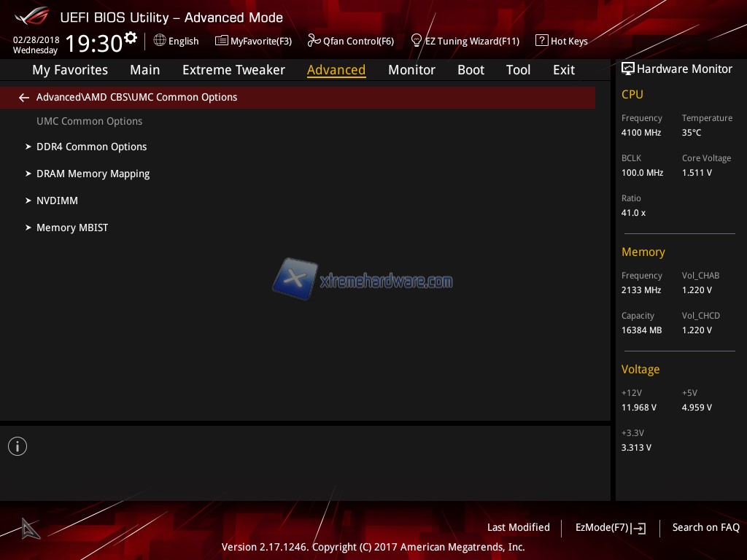Go to the Monitor tab
The image size is (747, 560).
click(x=411, y=70)
